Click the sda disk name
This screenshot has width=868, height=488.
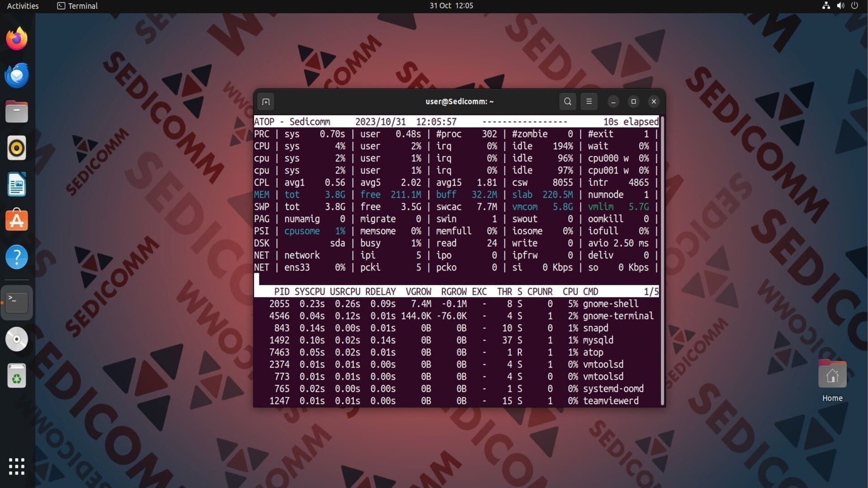point(337,243)
